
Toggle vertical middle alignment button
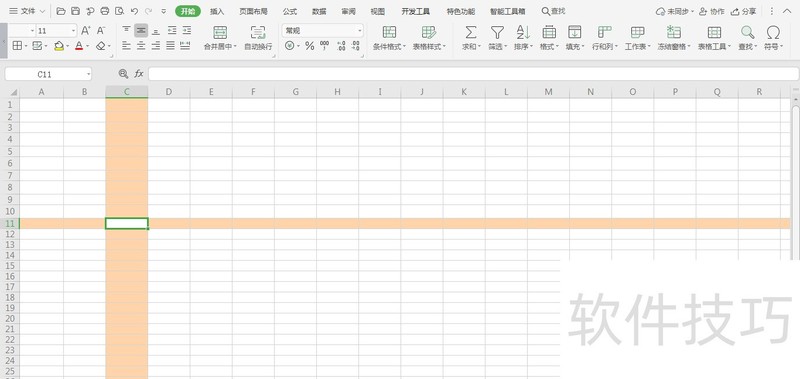click(x=141, y=31)
